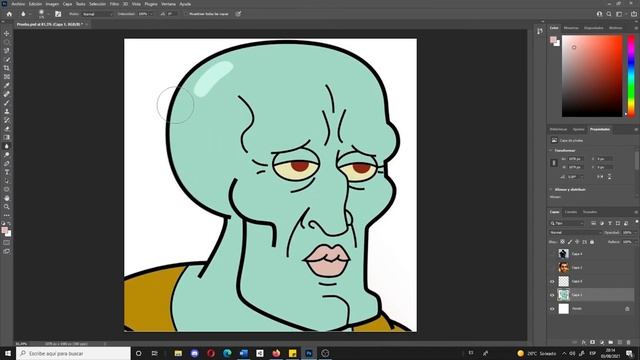640x360 pixels.
Task: Collapse the Transformar section
Action: click(x=551, y=151)
